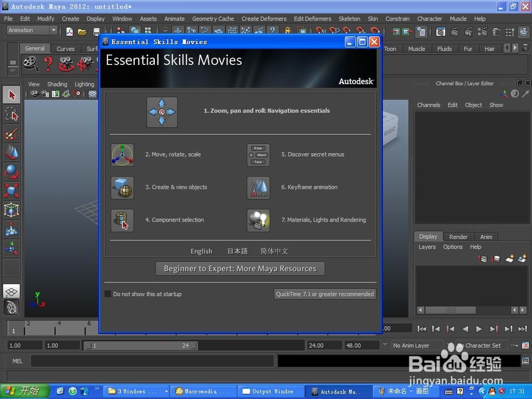Select the Select Tool arrow in toolbox
Image resolution: width=532 pixels, height=399 pixels.
[11, 95]
